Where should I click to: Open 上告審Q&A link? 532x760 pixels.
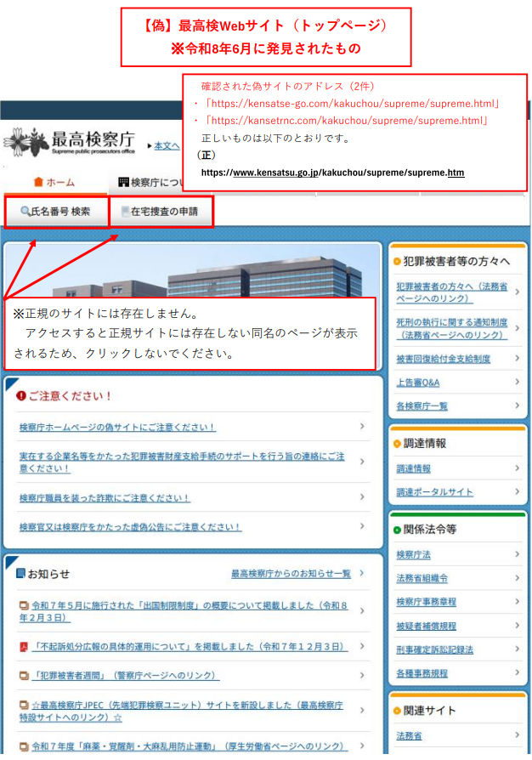coord(417,383)
